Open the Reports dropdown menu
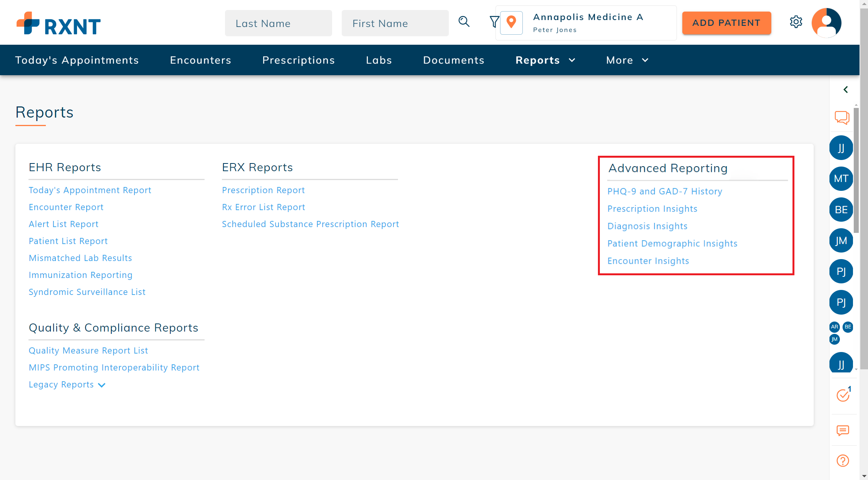Image resolution: width=868 pixels, height=480 pixels. [545, 60]
